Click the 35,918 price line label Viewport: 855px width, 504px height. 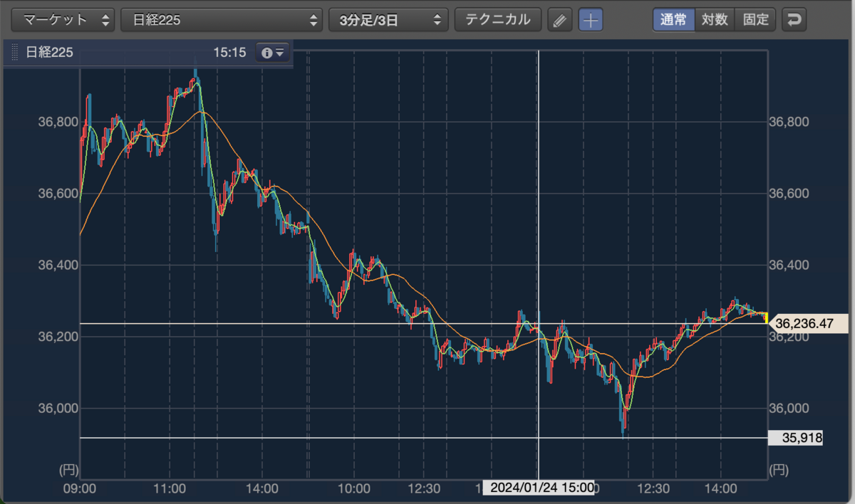tap(796, 438)
